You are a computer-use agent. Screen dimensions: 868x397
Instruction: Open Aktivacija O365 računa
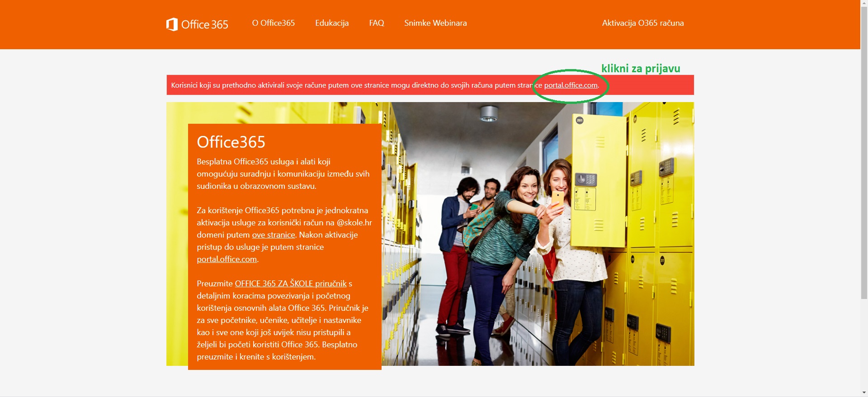[643, 23]
